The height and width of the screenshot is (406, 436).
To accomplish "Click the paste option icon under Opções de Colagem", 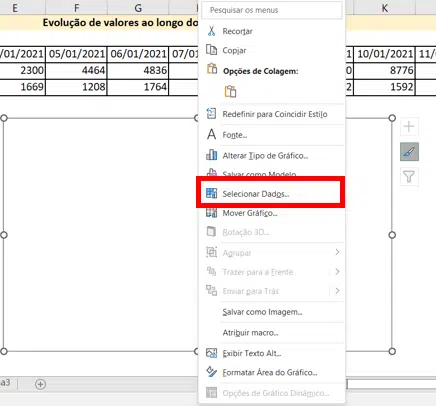I will 230,91.
